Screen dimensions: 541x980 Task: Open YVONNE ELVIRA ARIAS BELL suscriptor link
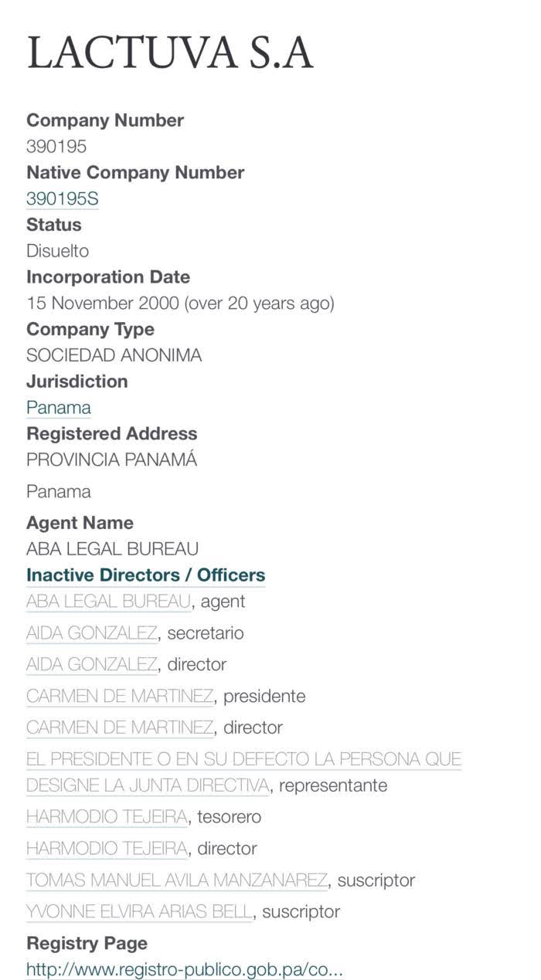139,911
